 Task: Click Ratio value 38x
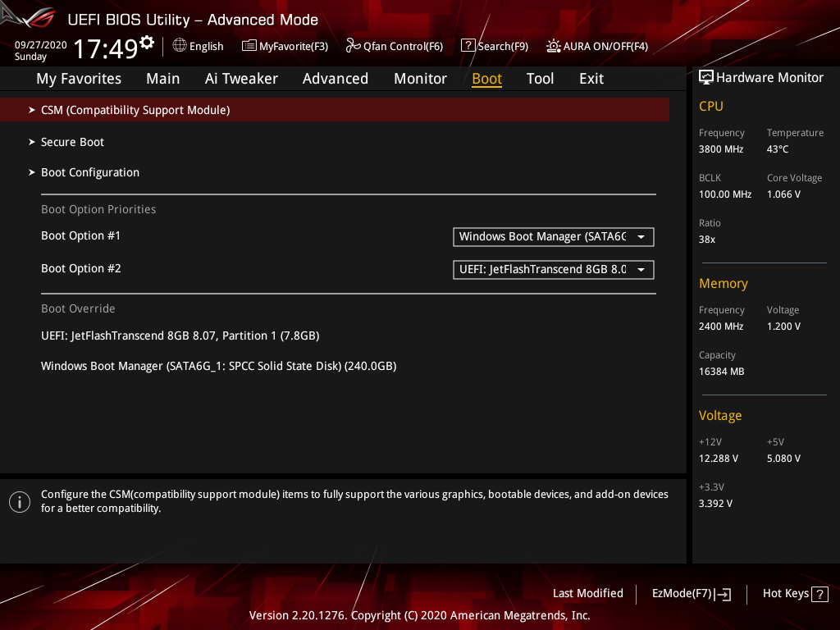707,240
